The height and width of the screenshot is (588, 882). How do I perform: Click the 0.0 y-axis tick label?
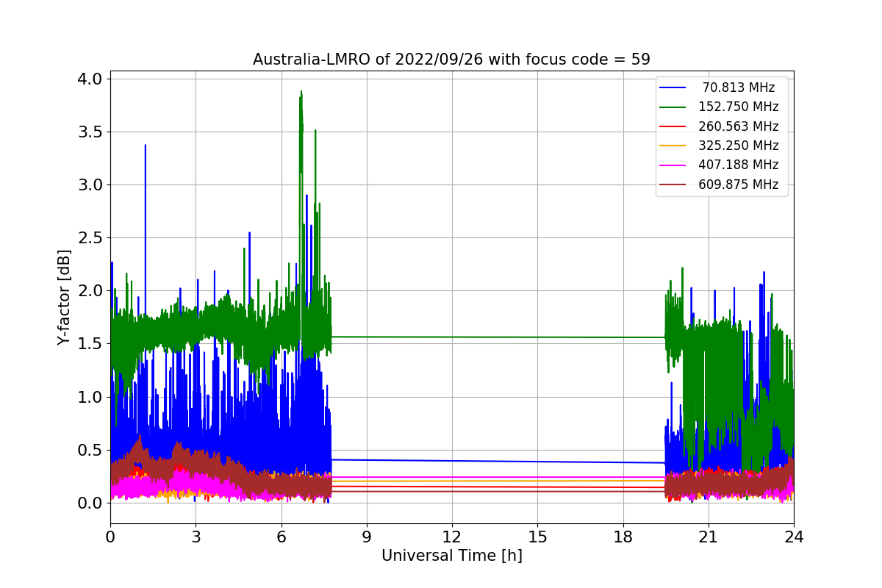coord(90,503)
